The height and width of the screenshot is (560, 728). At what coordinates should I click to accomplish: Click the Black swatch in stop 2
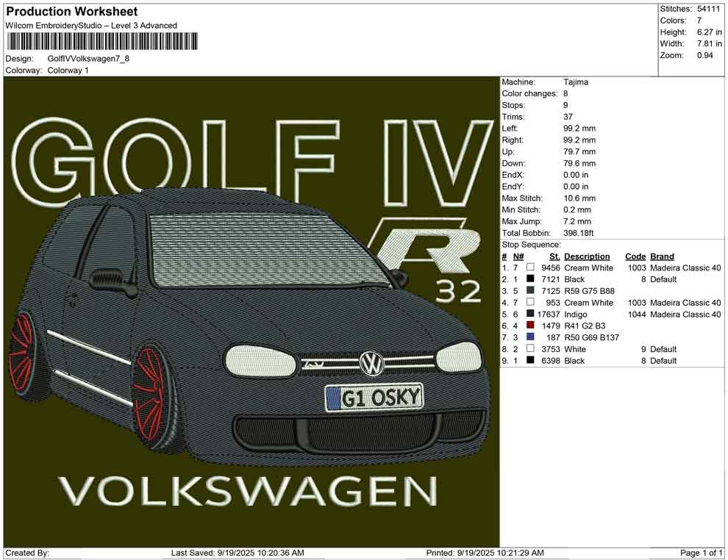pyautogui.click(x=530, y=279)
